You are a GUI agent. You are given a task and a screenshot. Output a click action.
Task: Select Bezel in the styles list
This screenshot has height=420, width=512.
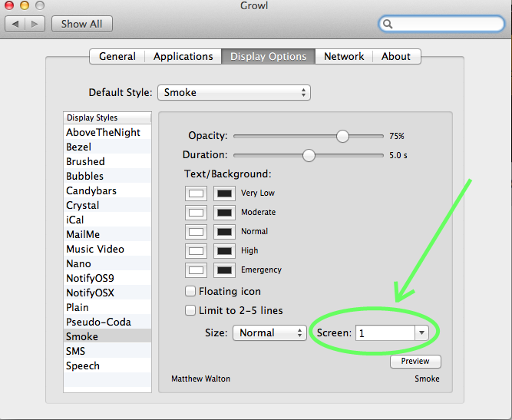(107, 147)
